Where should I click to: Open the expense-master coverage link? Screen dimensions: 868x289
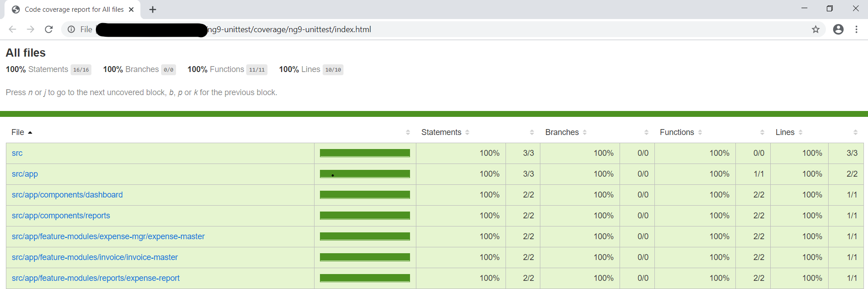click(x=108, y=236)
